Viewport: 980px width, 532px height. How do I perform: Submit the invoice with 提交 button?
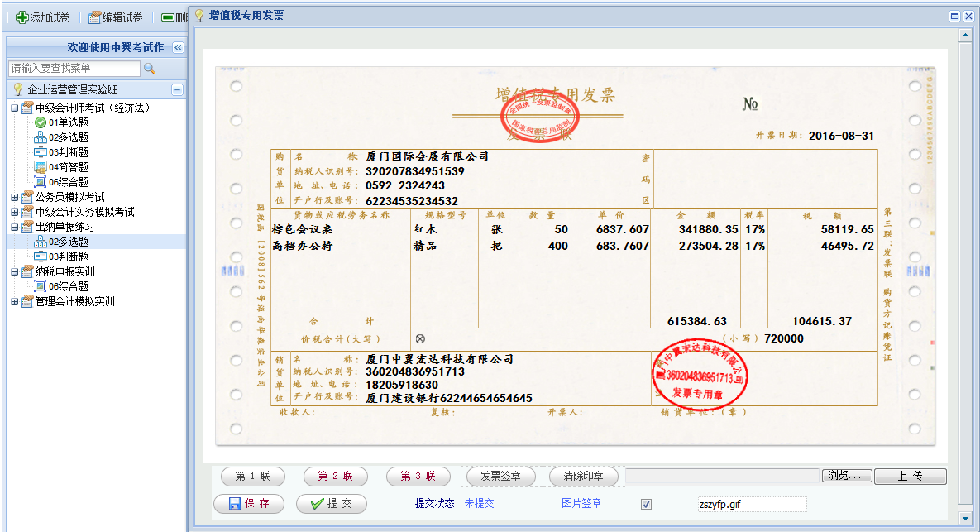[x=332, y=504]
